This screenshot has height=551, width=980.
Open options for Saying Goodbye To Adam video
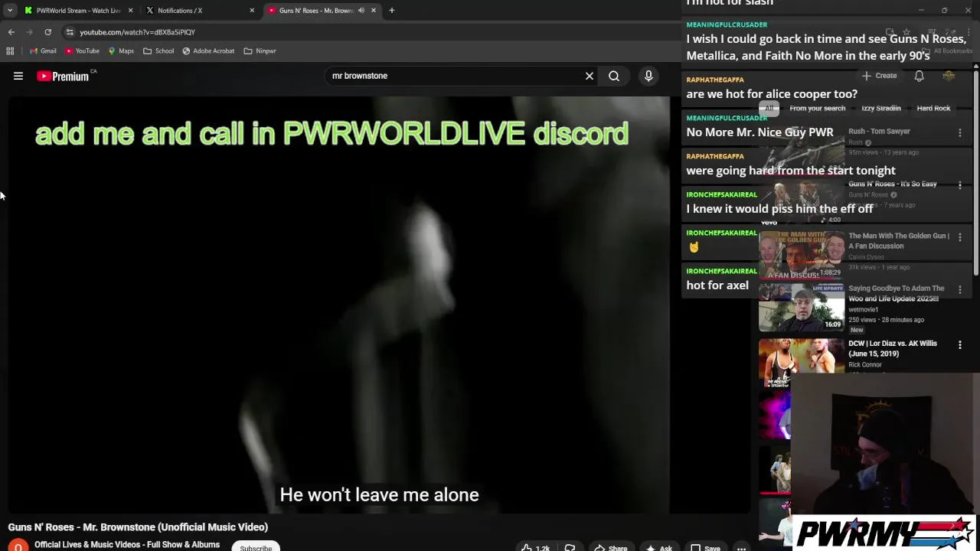pyautogui.click(x=959, y=290)
